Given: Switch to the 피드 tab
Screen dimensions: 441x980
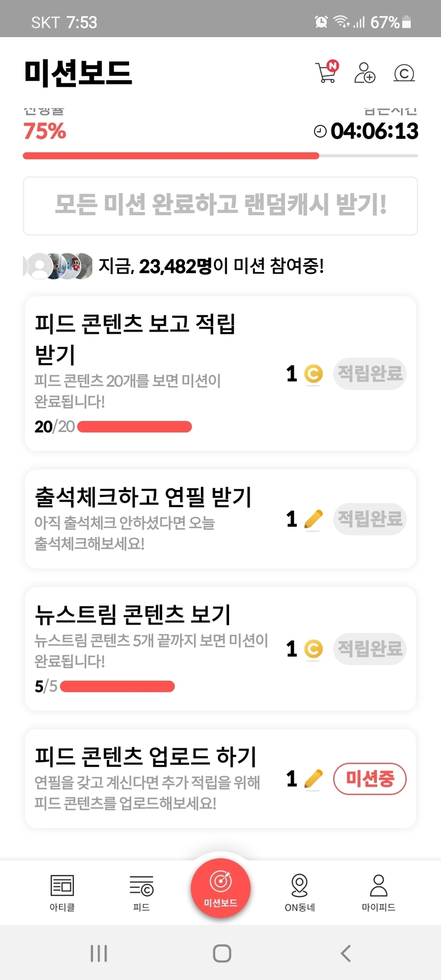Looking at the screenshot, I should pos(141,893).
